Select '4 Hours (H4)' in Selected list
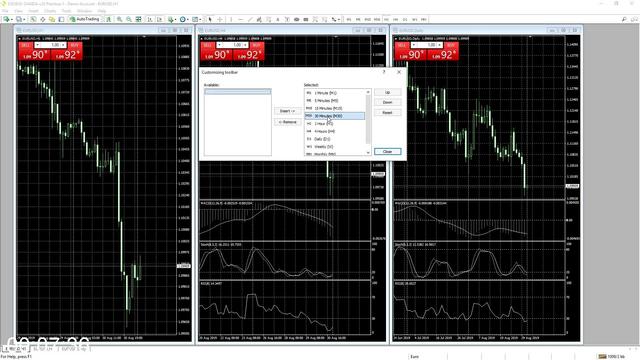 click(x=335, y=131)
